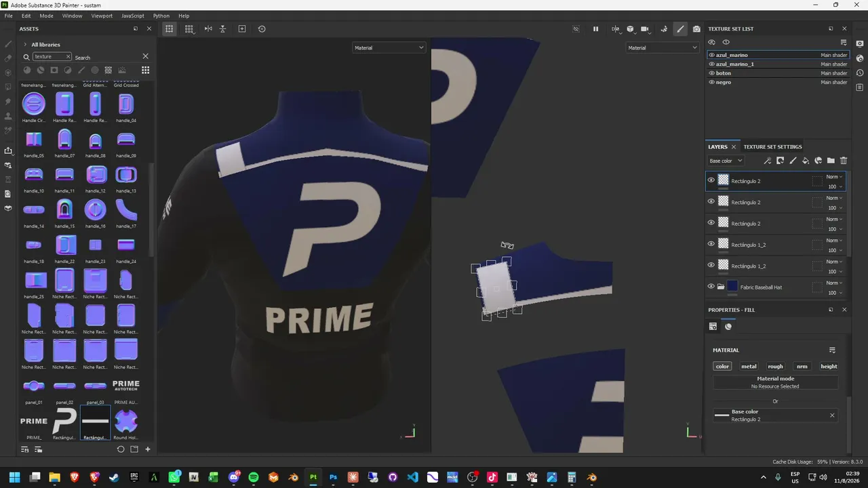The image size is (868, 488).
Task: Toggle the rough channel button
Action: (x=775, y=366)
